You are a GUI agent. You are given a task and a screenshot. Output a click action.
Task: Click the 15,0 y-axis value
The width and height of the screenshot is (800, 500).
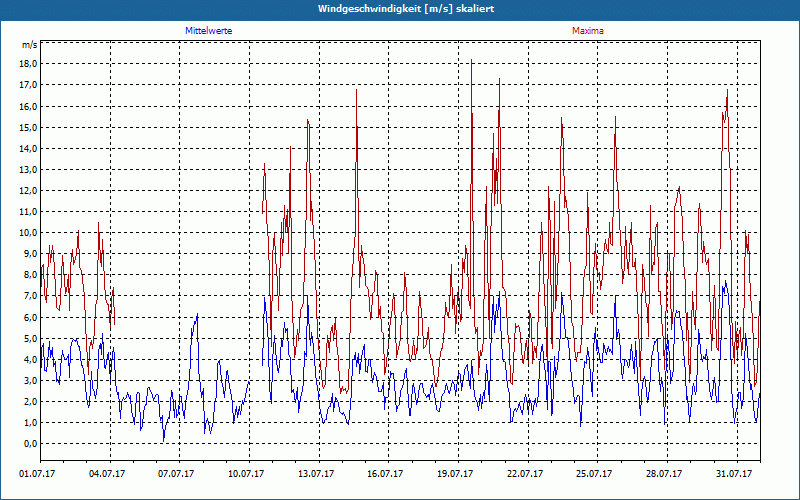click(28, 127)
